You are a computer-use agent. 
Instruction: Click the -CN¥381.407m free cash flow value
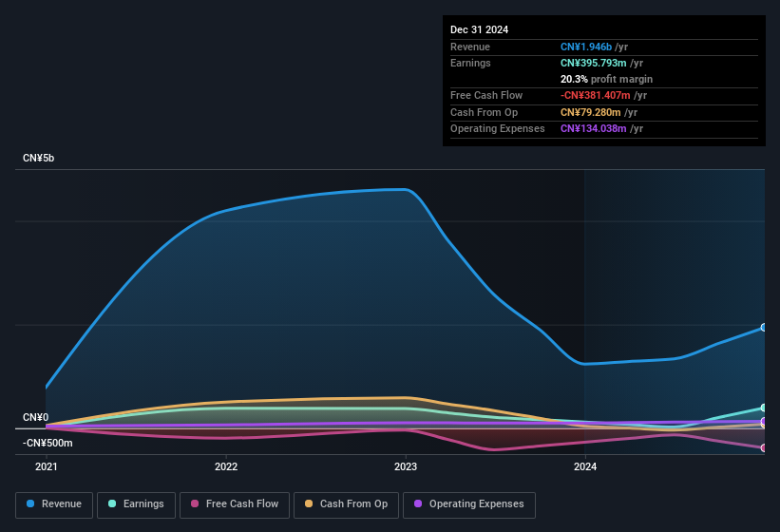(x=596, y=95)
